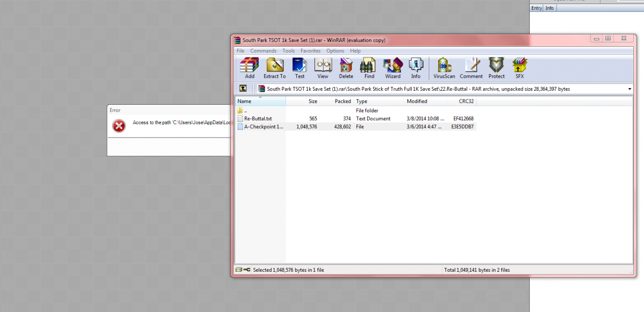
Task: Select the Re-Buttal.txt file
Action: pos(258,118)
